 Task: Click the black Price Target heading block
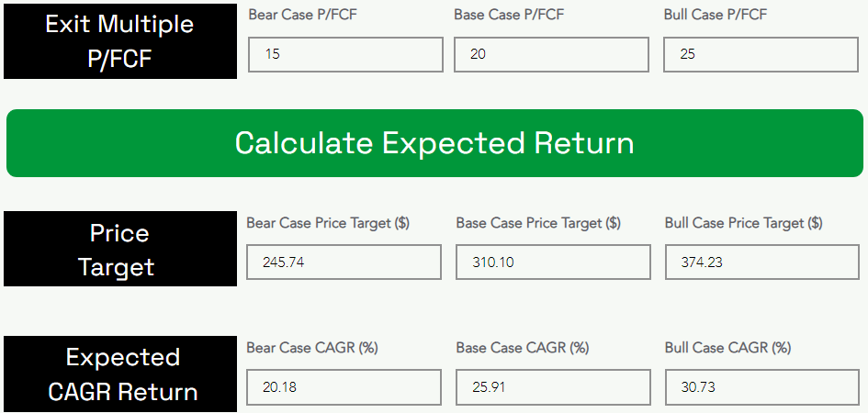[120, 249]
